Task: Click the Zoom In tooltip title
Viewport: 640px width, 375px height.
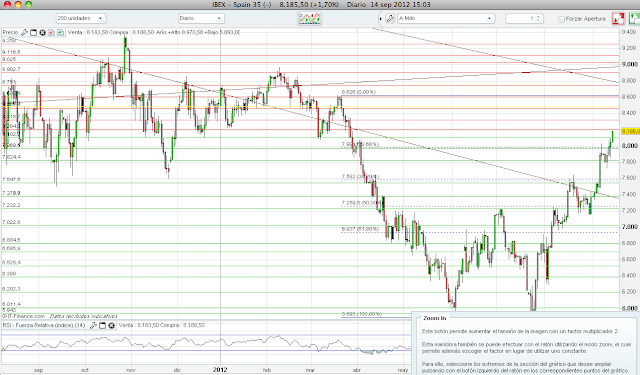Action: 435,318
